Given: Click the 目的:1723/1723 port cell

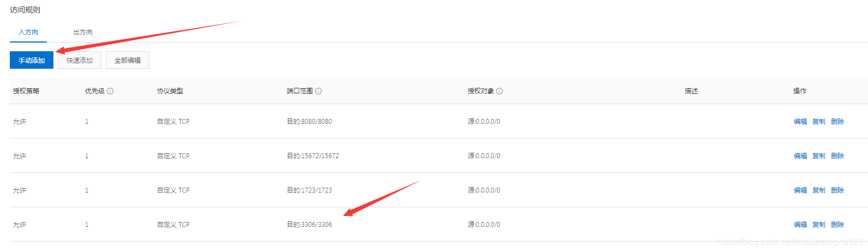Looking at the screenshot, I should coord(309,190).
